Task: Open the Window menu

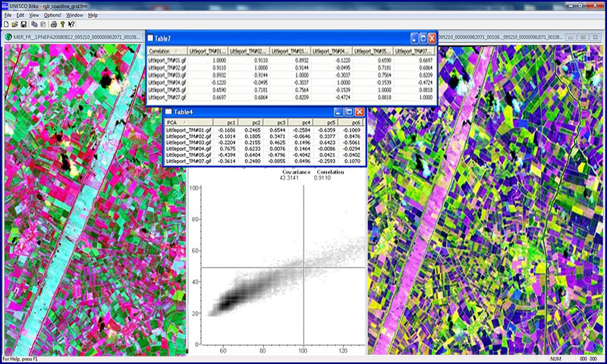Action: click(x=74, y=15)
